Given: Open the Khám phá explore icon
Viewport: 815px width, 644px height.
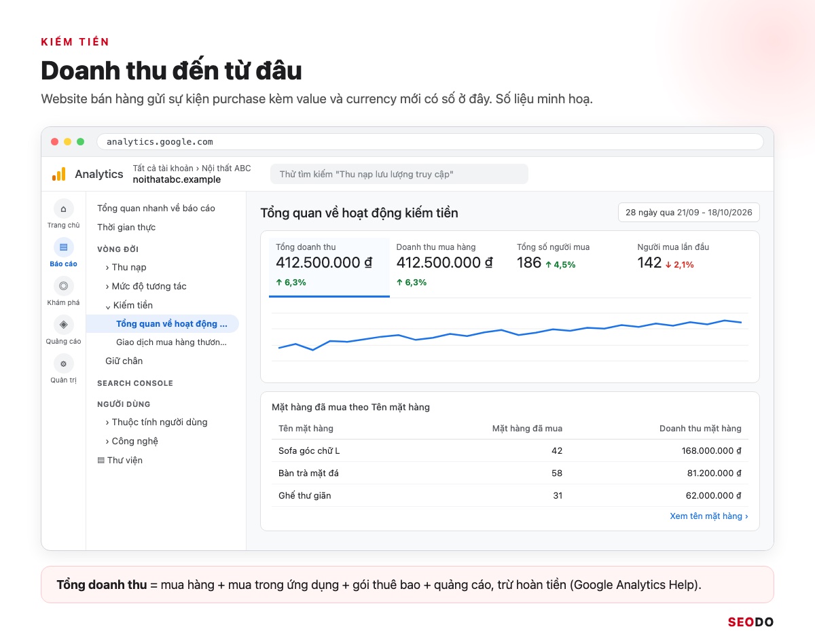Looking at the screenshot, I should (64, 286).
